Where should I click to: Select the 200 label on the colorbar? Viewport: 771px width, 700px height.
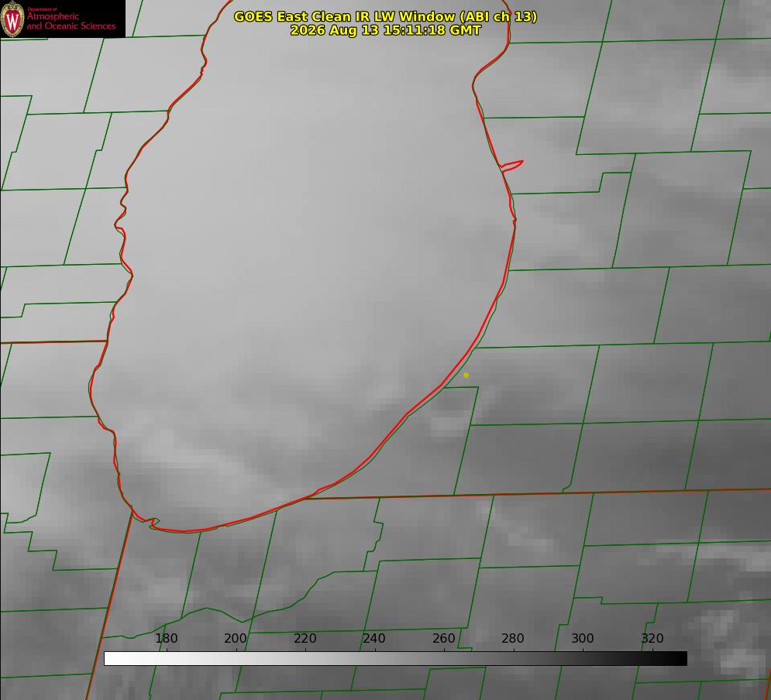236,638
